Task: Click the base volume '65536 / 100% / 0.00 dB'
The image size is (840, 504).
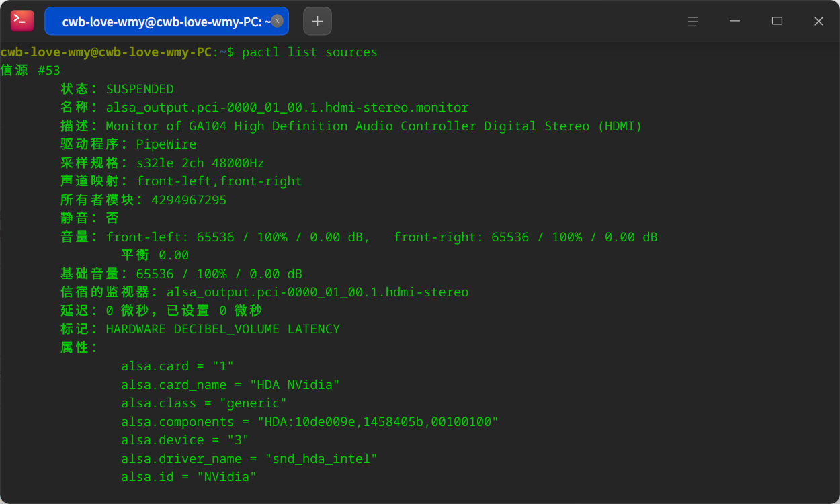Action: (x=219, y=274)
